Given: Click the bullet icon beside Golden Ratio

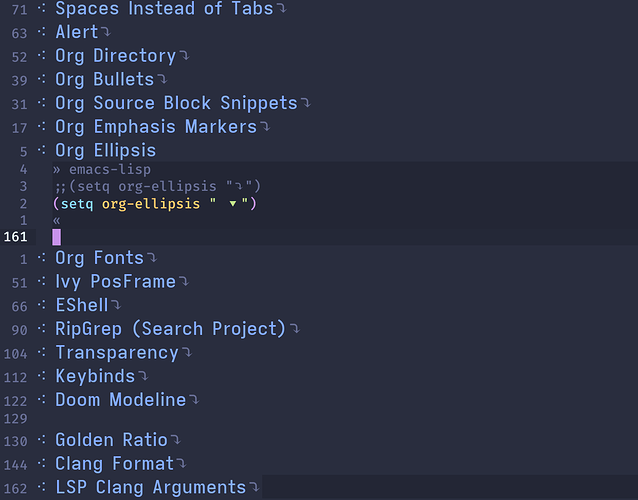Looking at the screenshot, I should pyautogui.click(x=42, y=440).
